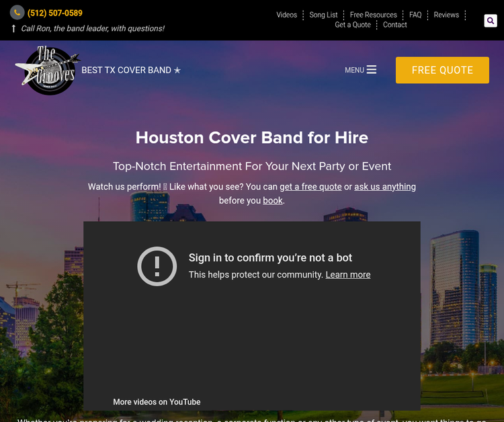Open the search magnifier icon

[x=491, y=21]
